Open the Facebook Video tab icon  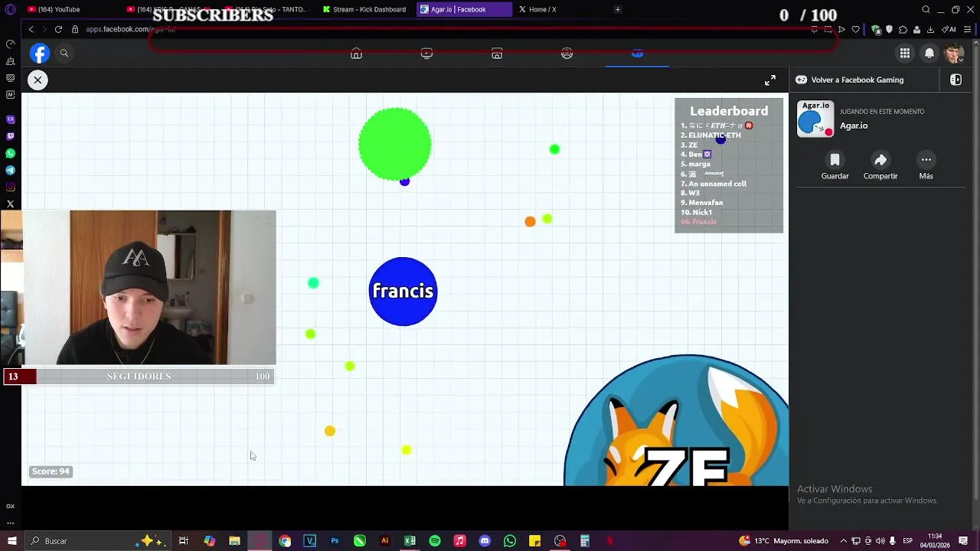click(x=426, y=53)
